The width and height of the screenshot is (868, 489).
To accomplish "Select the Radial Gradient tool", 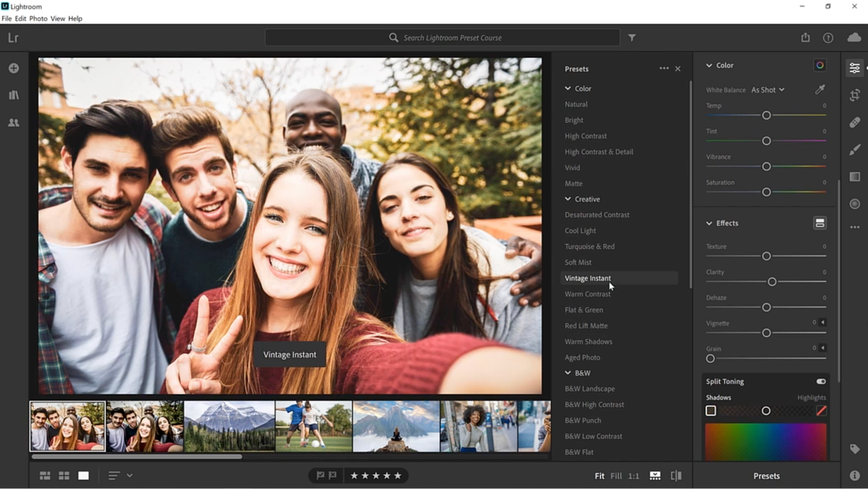I will 854,204.
